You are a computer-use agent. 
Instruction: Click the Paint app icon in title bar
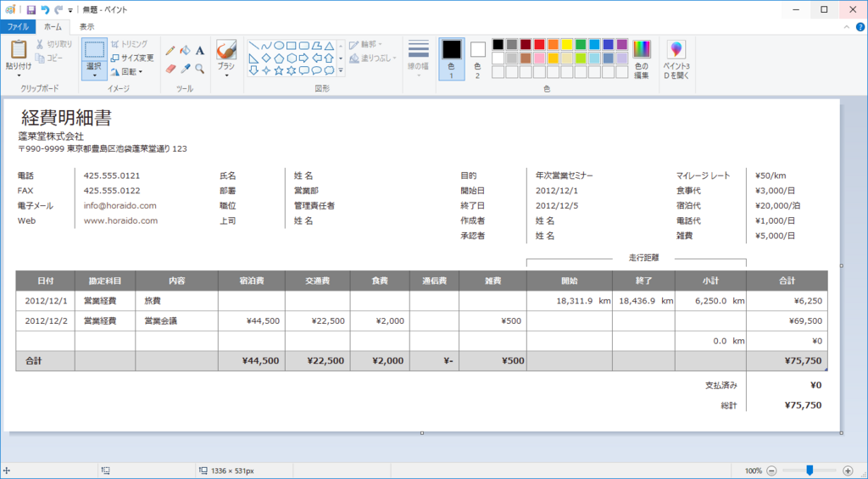[10, 9]
